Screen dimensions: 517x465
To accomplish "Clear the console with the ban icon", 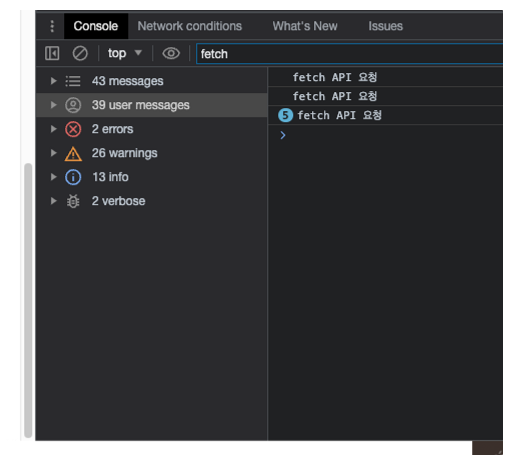I will (80, 53).
